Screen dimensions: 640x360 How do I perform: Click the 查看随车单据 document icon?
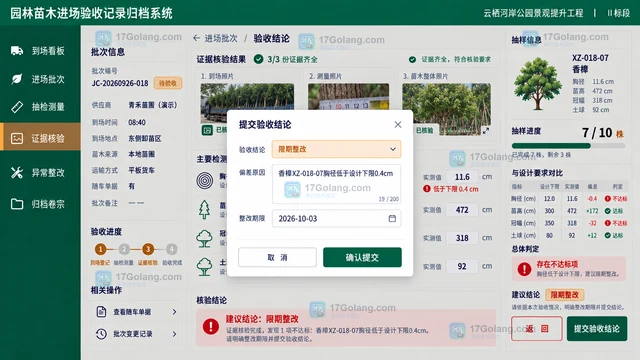(101, 311)
